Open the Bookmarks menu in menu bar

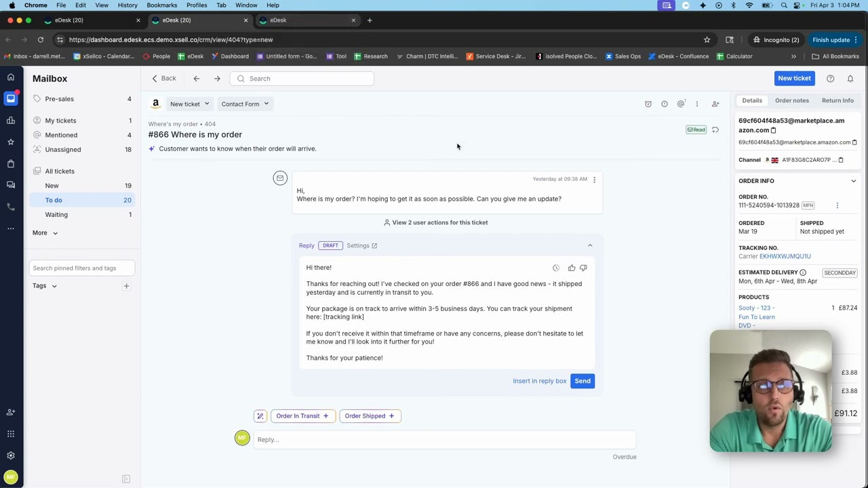tap(161, 5)
